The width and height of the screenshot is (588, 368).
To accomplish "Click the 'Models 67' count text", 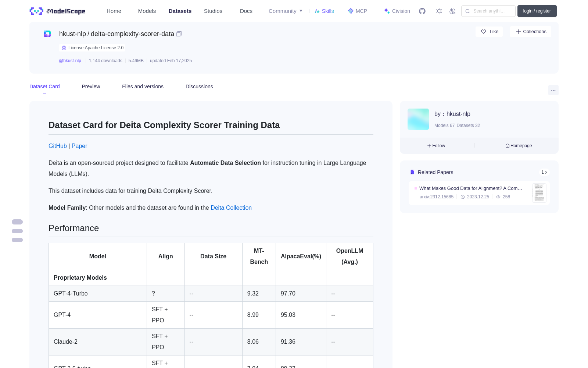I will tap(444, 125).
